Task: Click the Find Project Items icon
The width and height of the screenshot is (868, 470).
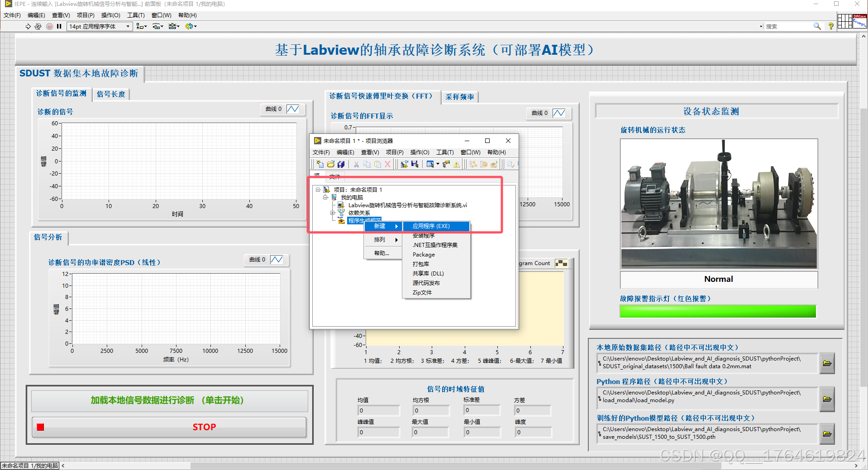Action: point(446,164)
